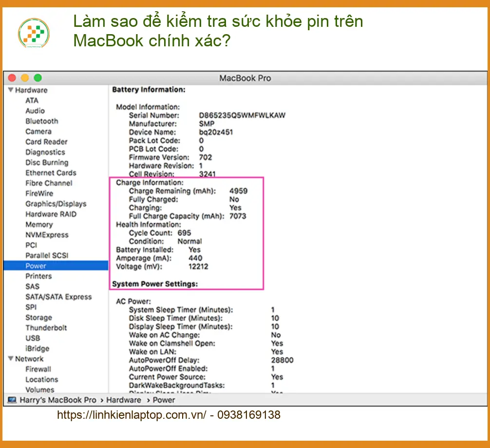Select Audio in the sidebar
Screen dimensions: 490x448
click(x=35, y=111)
